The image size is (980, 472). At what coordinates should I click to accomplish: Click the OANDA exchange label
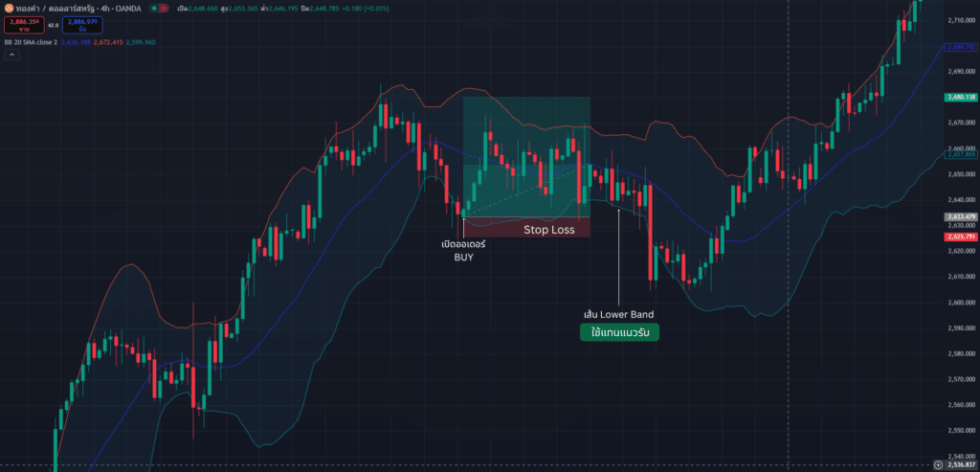(x=128, y=9)
